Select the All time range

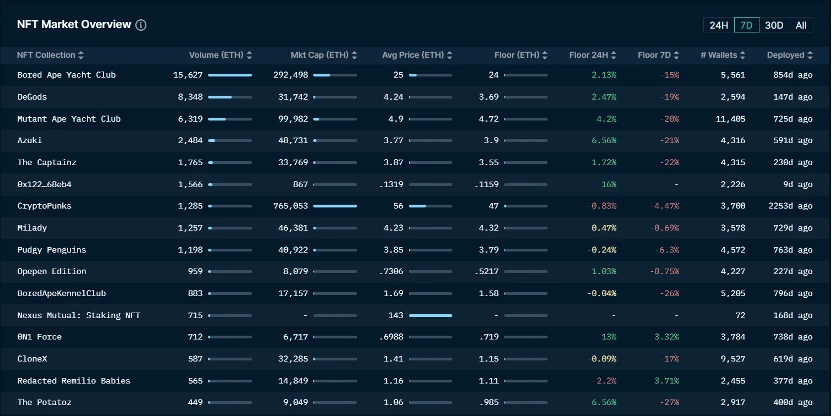[x=801, y=25]
